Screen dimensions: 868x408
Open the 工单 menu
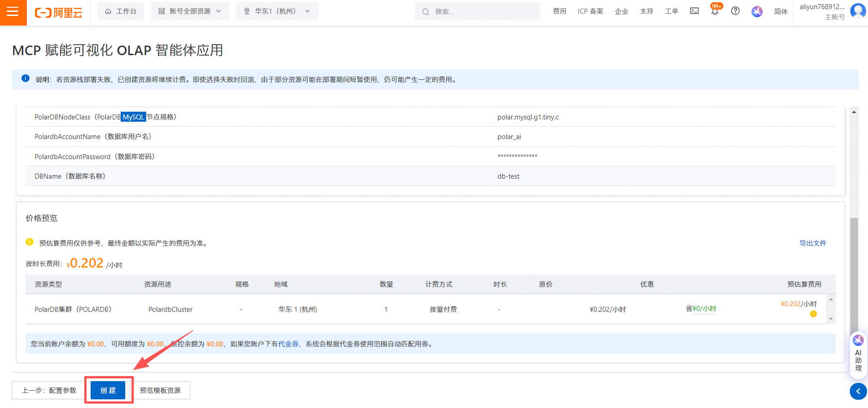671,11
